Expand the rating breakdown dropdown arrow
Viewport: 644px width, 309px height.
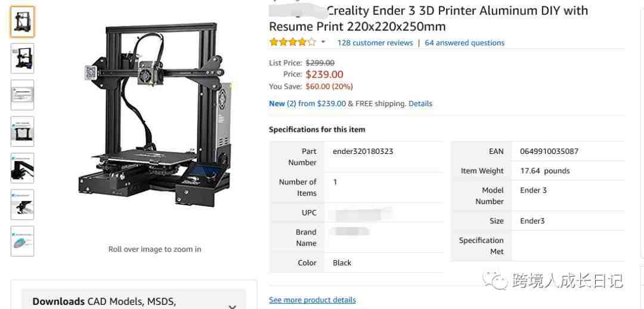click(323, 42)
